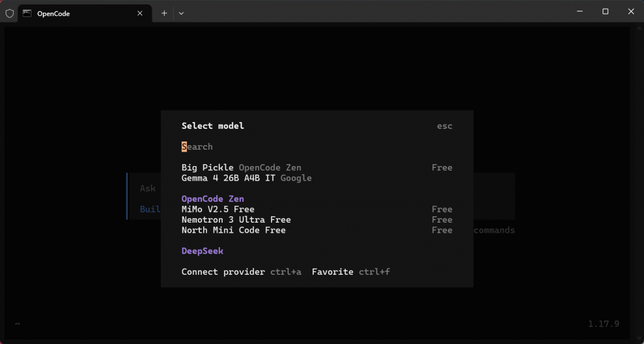Screen dimensions: 644x344
Task: Maximize the terminal window
Action: [x=605, y=11]
